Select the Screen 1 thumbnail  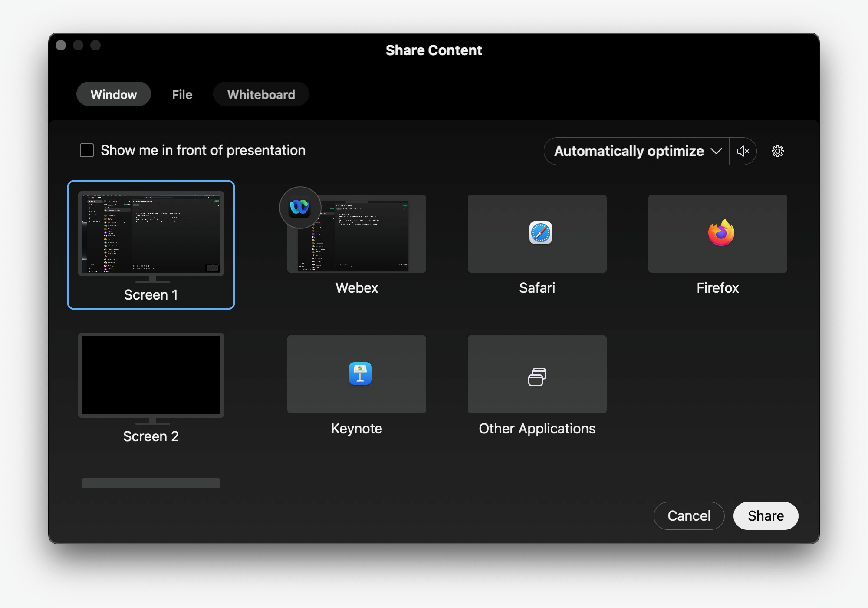coord(151,235)
